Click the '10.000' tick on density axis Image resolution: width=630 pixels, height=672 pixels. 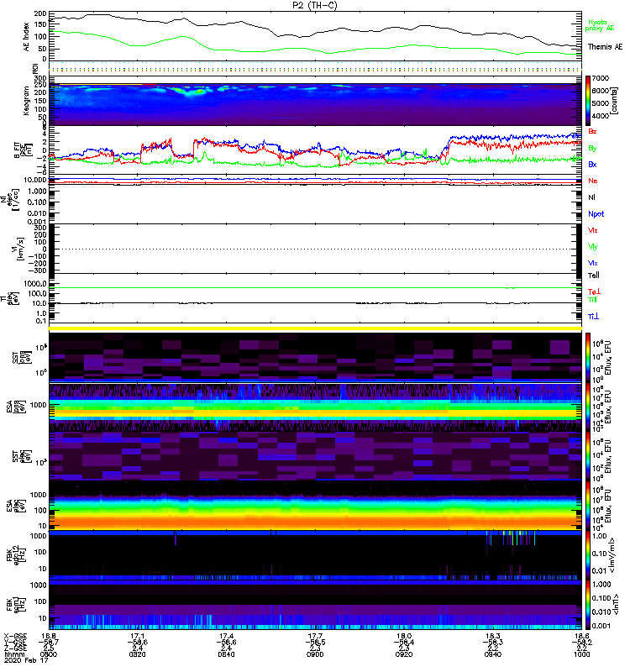tap(35, 180)
